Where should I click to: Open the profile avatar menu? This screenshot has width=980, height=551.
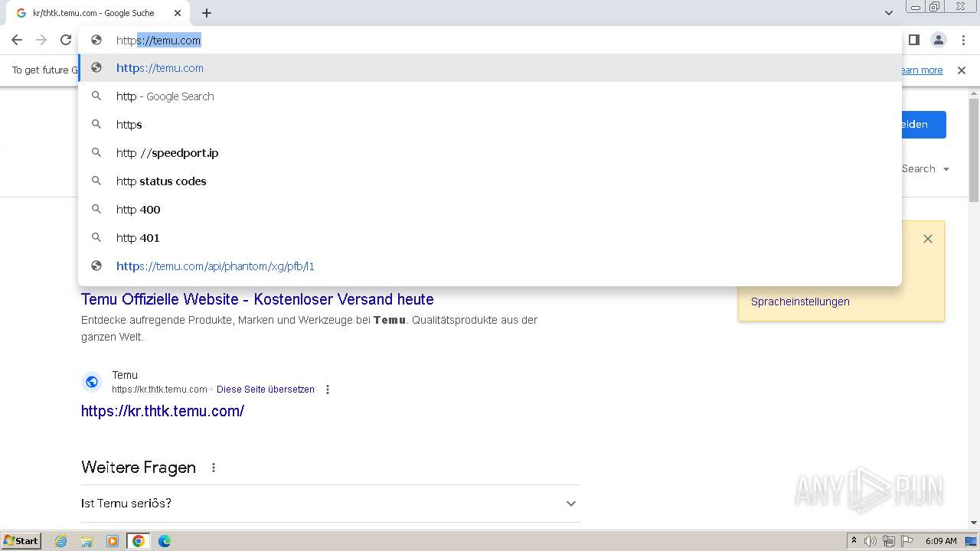938,40
